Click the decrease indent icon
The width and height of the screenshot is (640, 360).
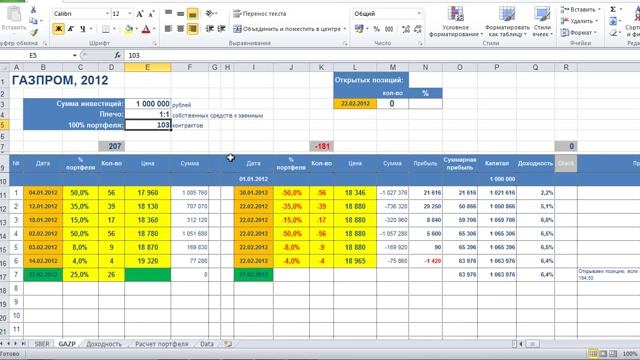tap(210, 29)
